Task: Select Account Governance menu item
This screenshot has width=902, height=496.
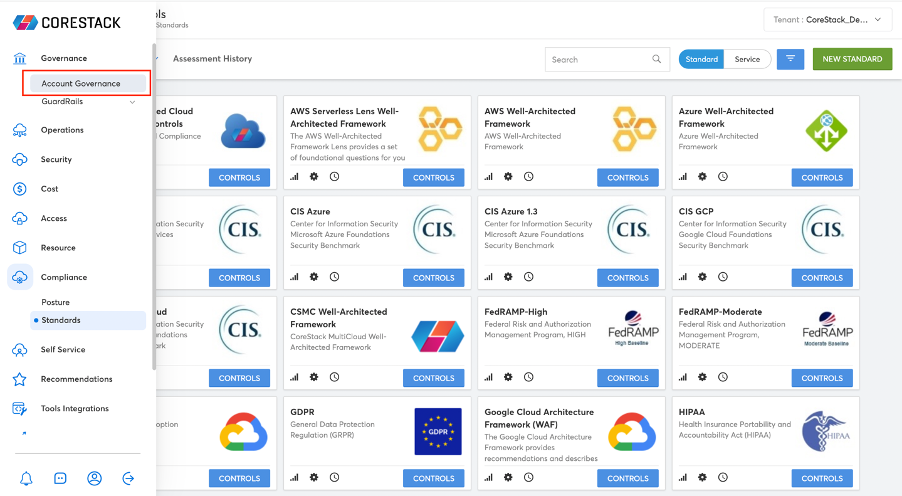Action: pyautogui.click(x=88, y=83)
